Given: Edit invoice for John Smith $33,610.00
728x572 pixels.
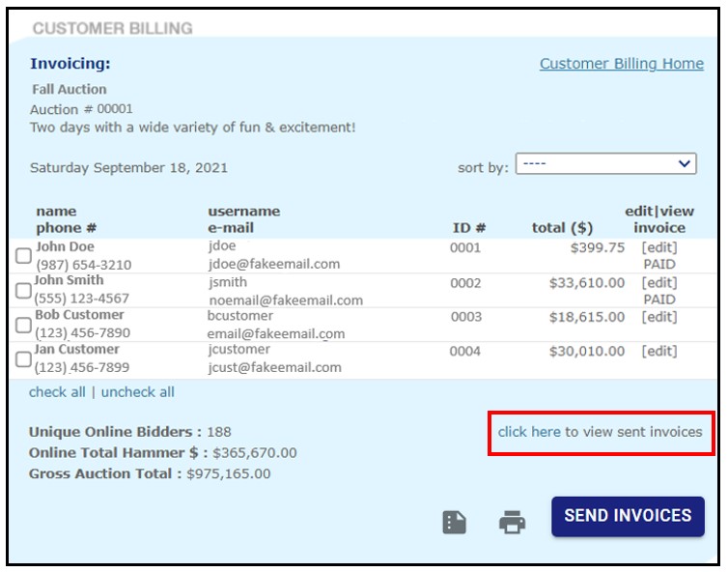Looking at the screenshot, I should (x=659, y=283).
